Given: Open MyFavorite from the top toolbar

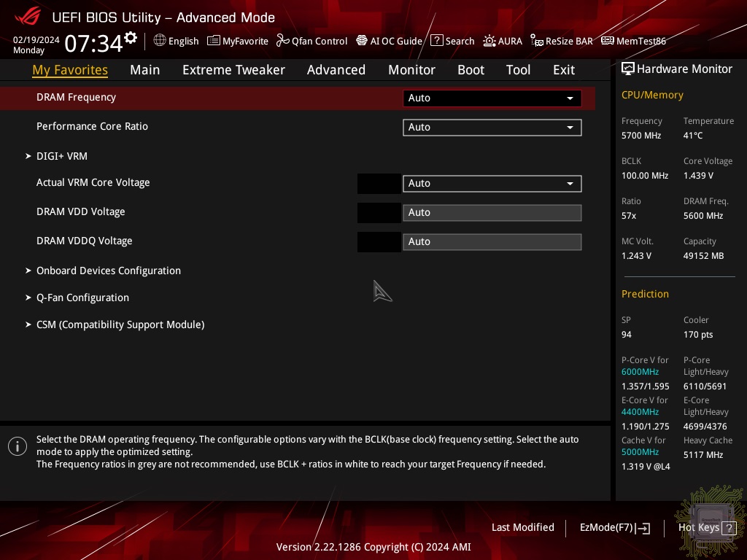Looking at the screenshot, I should pos(238,41).
